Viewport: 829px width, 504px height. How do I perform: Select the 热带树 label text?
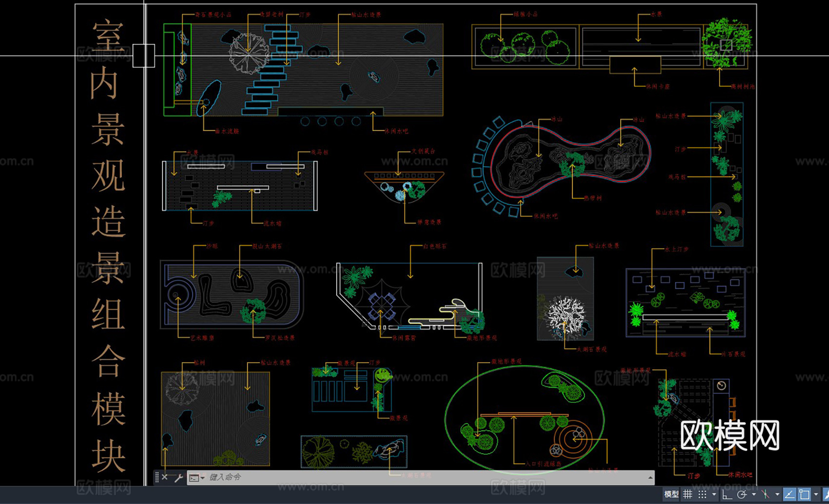(593, 198)
